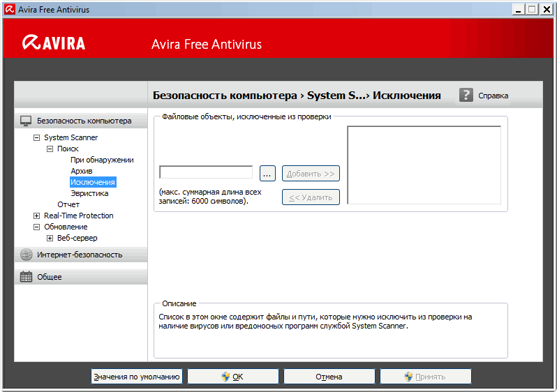Open the Отчет tree item

pyautogui.click(x=68, y=204)
